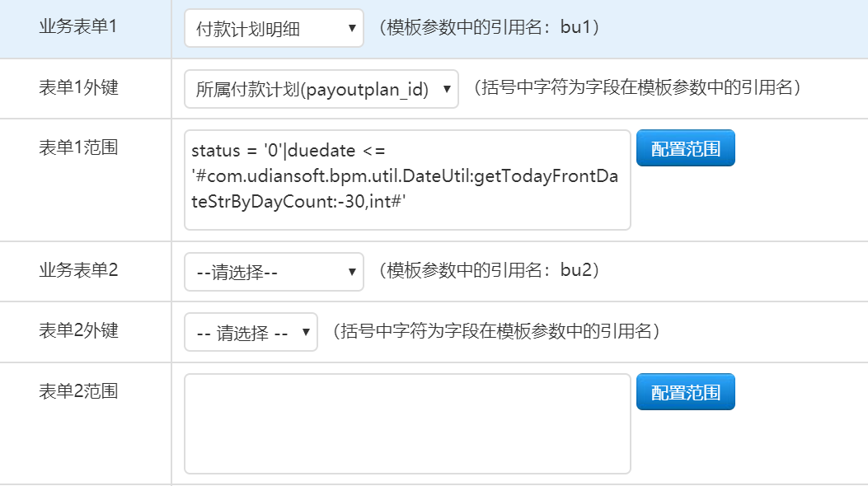Click the arrow icon of 付款计划明细 select

[351, 28]
